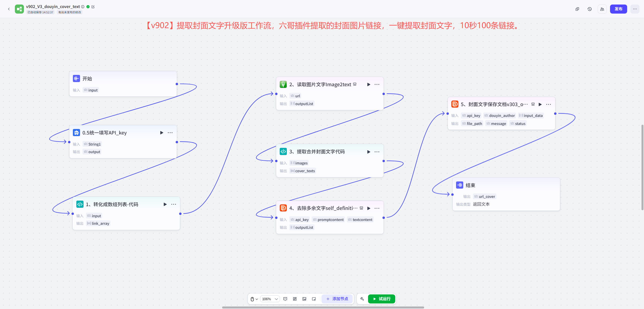Open the mouse interaction mode dropdown
Image resolution: width=644 pixels, height=309 pixels.
(254, 299)
